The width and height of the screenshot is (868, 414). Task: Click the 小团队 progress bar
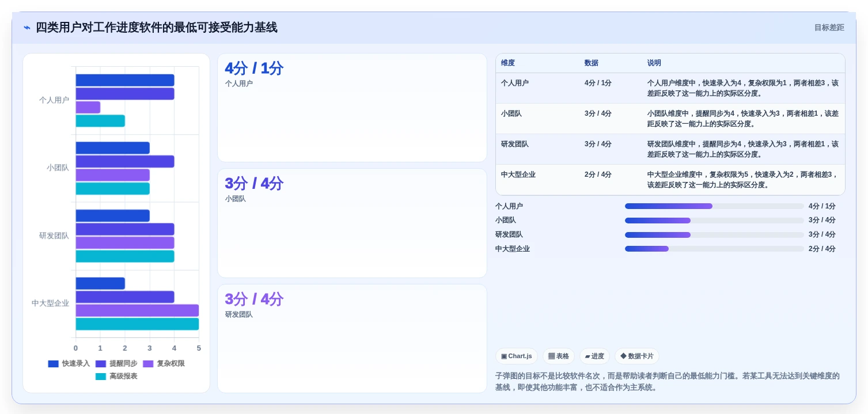714,221
